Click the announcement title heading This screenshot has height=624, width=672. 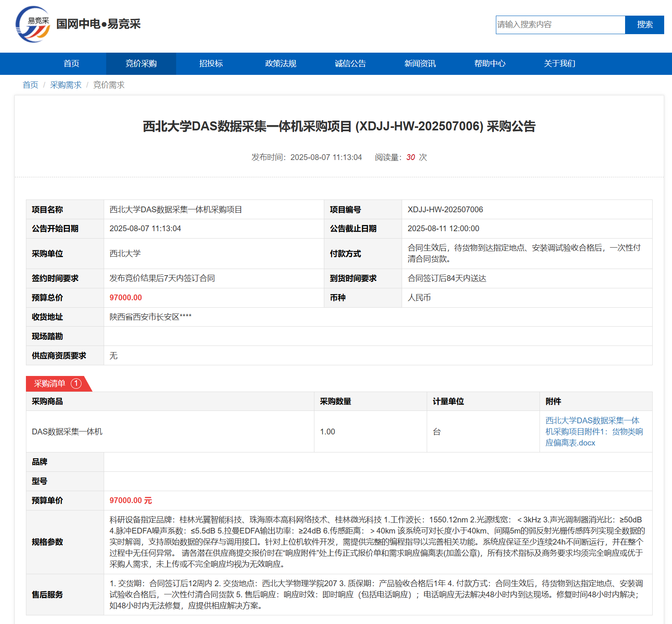tap(339, 126)
